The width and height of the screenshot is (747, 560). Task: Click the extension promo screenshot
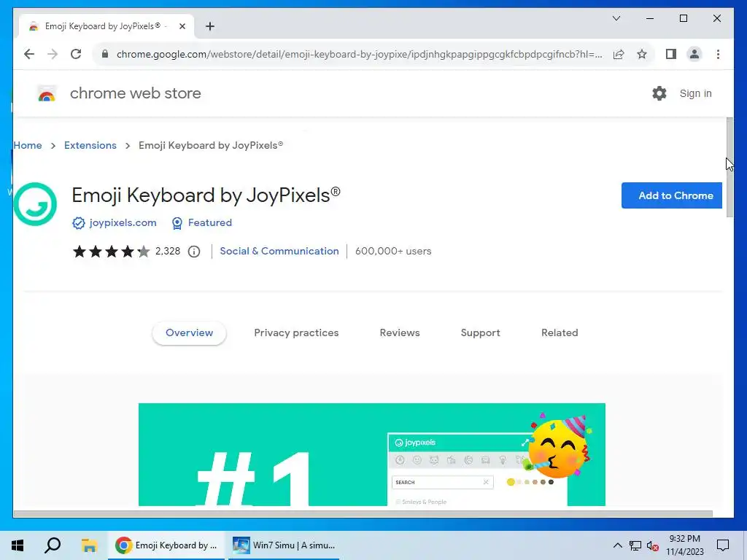372,455
